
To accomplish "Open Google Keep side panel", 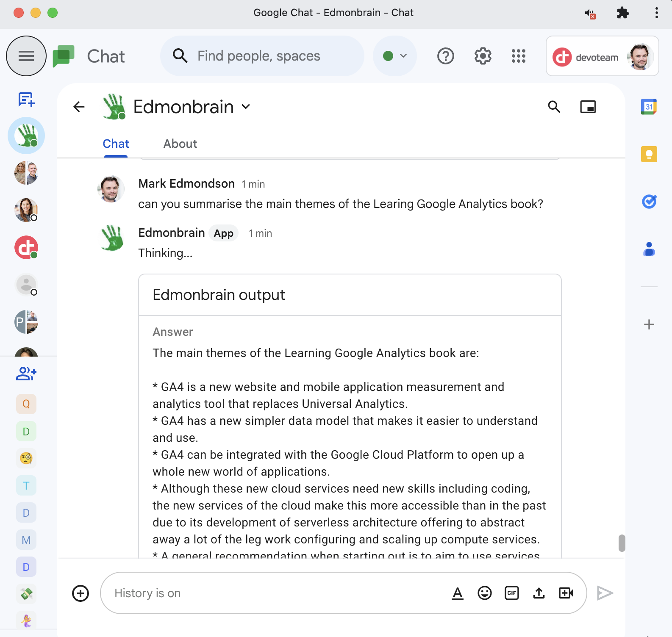I will click(649, 154).
